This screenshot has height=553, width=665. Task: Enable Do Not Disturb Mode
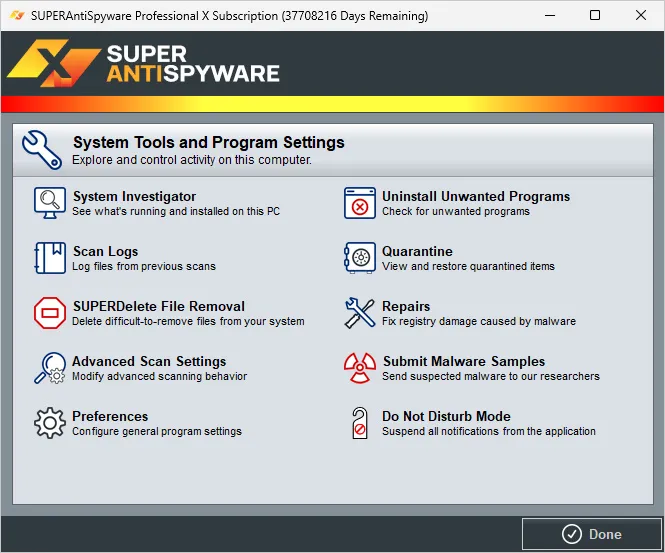[446, 416]
